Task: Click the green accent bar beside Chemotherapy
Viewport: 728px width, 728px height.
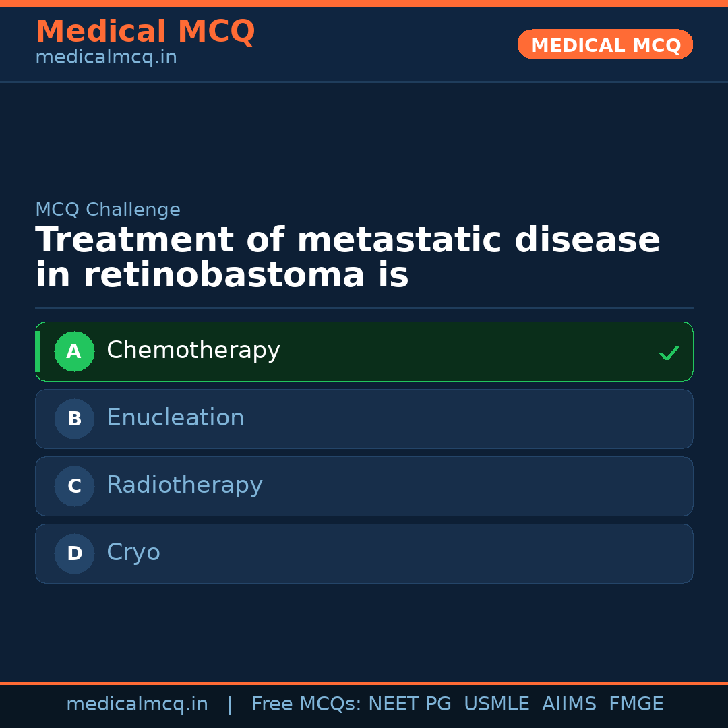Action: pos(38,351)
